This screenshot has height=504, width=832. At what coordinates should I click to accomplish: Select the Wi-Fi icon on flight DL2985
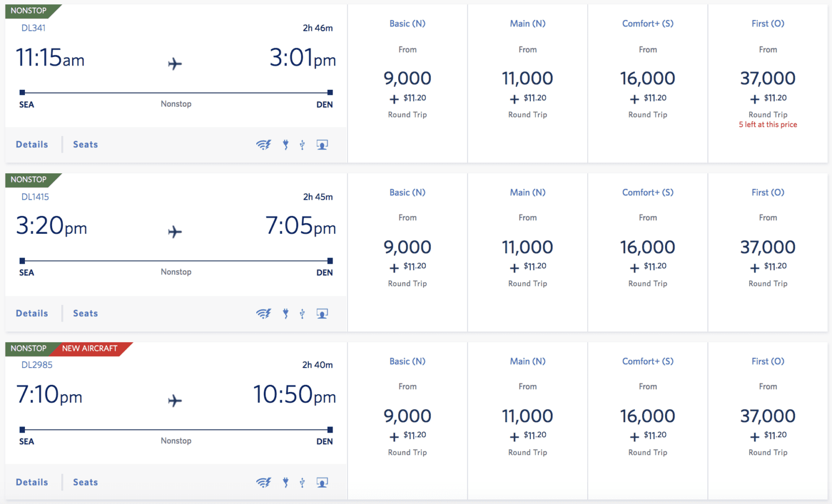[x=264, y=482]
